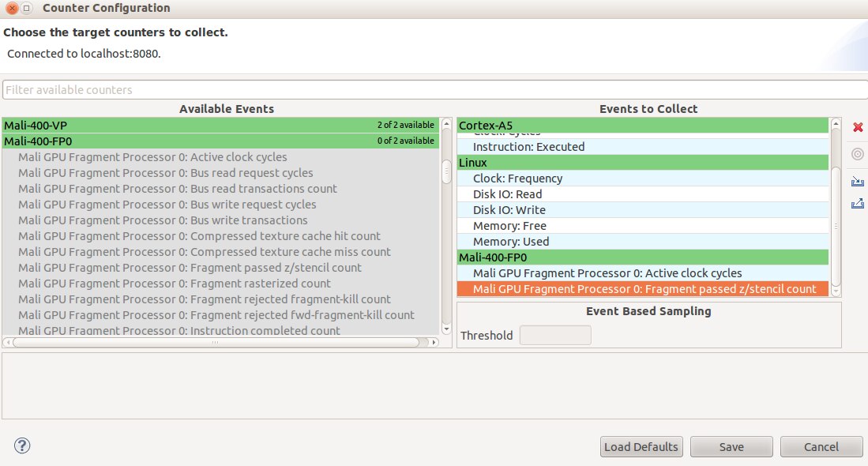Click the Save button
Image resolution: width=868 pixels, height=466 pixels.
[731, 447]
